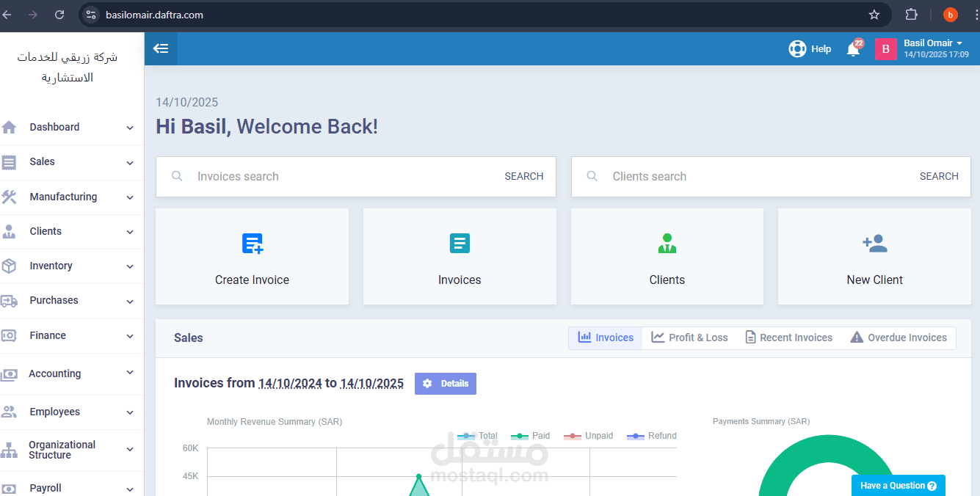Click the green Clients card icon
The width and height of the screenshot is (980, 496).
(x=667, y=244)
